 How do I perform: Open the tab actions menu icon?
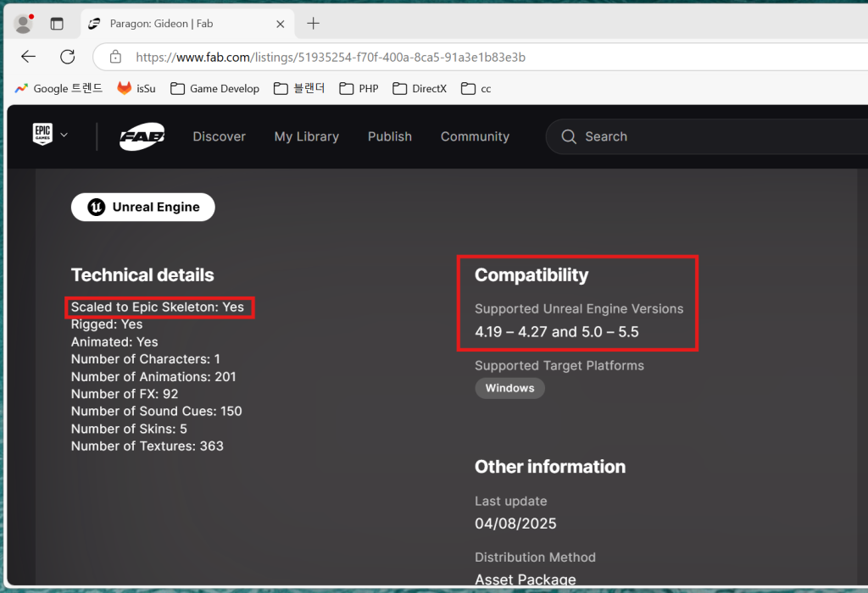pyautogui.click(x=57, y=24)
